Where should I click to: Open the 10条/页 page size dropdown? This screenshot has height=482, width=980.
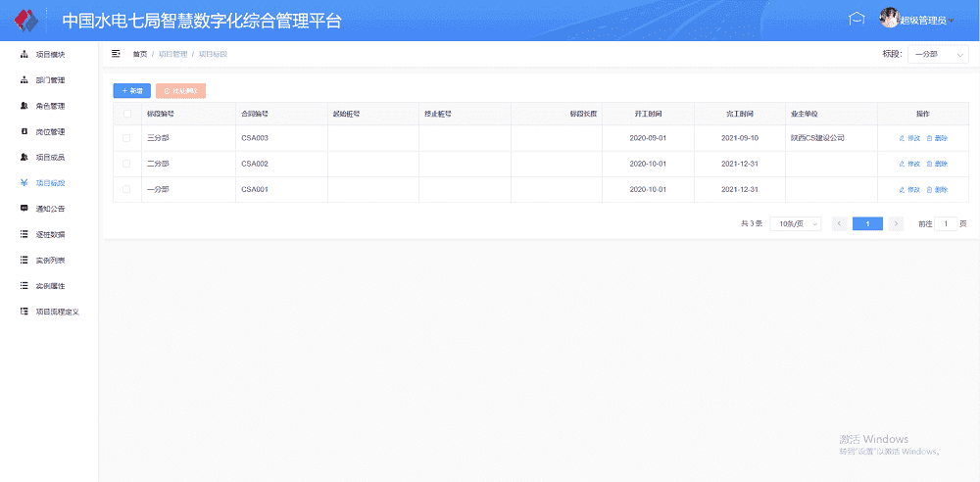(x=795, y=224)
